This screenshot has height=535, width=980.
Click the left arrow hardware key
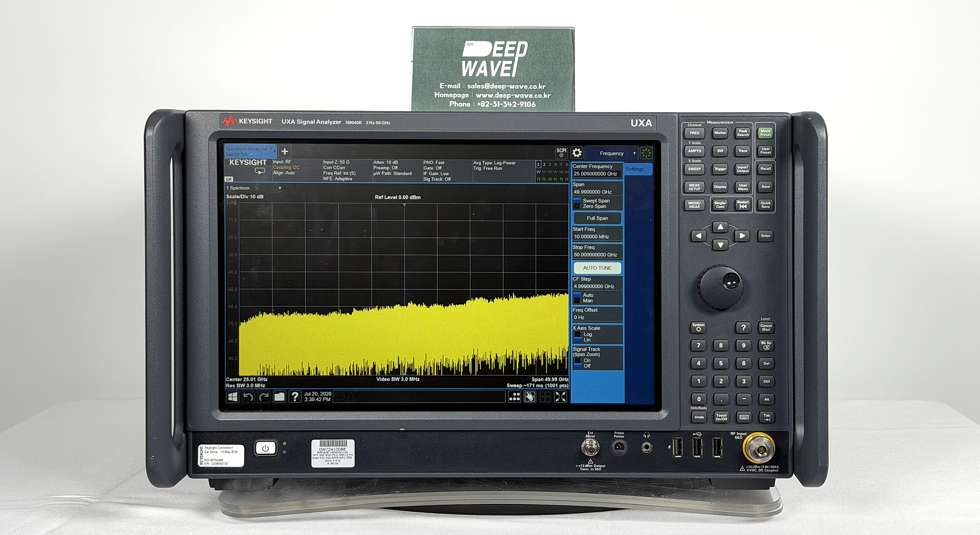click(698, 236)
